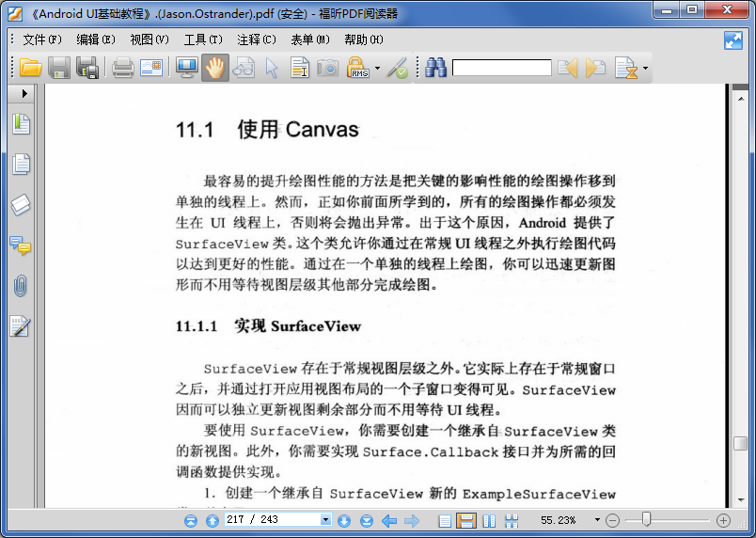Viewport: 756px width, 538px height.
Task: Open the Signatures panel icon
Action: 21,326
